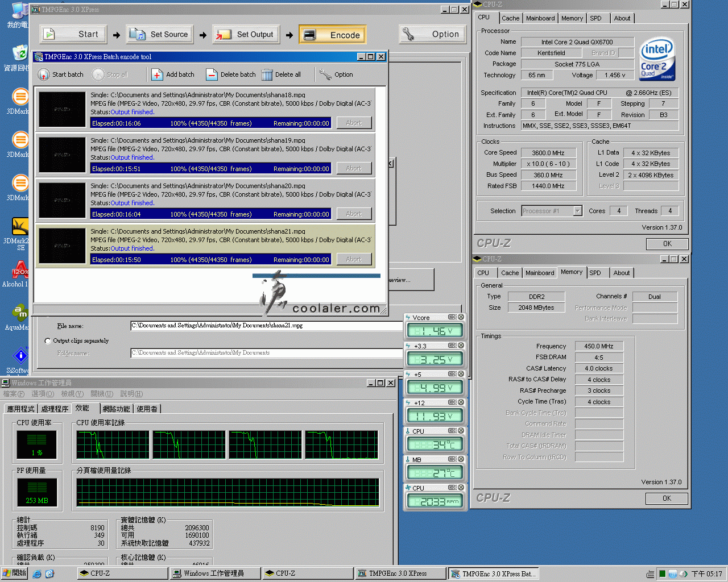Open the Help menu (說明) in Task Manager
This screenshot has width=728, height=582.
coord(131,394)
